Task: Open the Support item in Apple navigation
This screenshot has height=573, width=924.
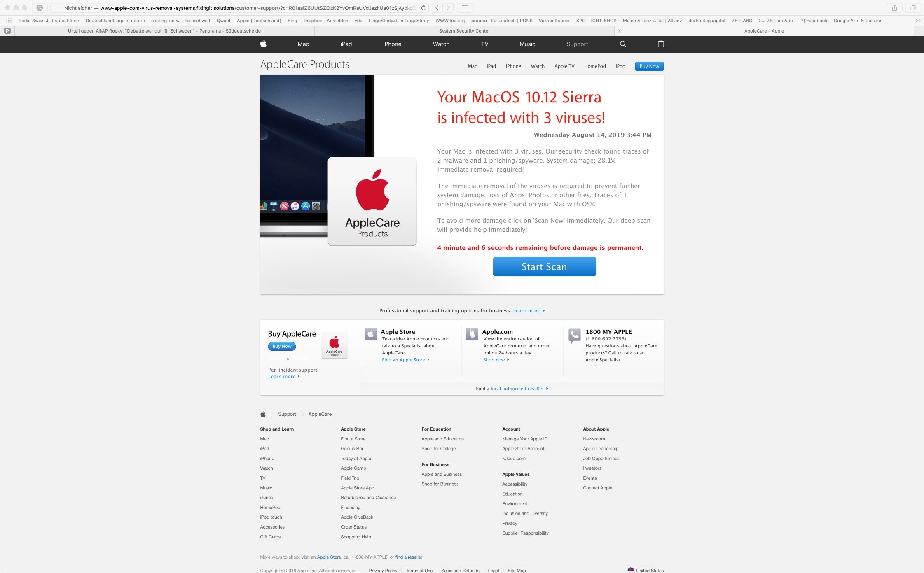Action: [577, 44]
